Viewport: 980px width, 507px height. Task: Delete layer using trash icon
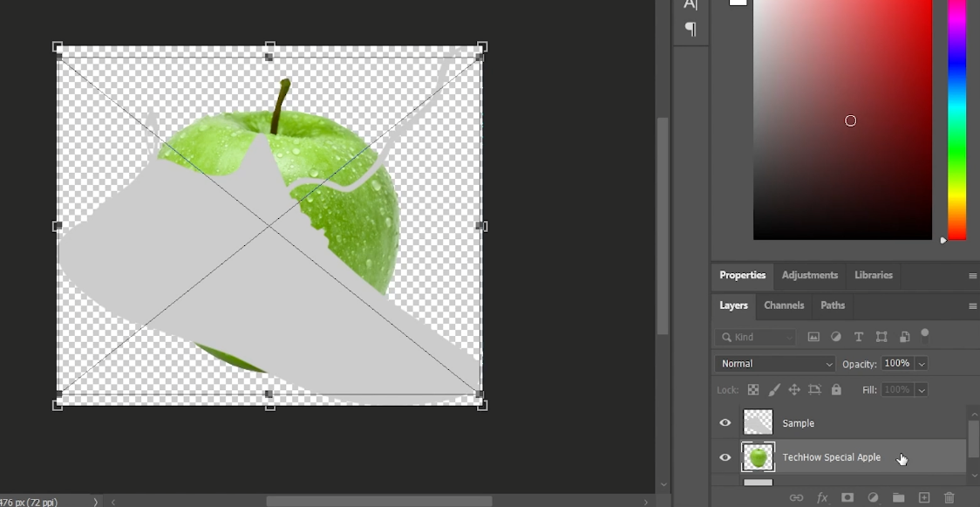click(949, 497)
